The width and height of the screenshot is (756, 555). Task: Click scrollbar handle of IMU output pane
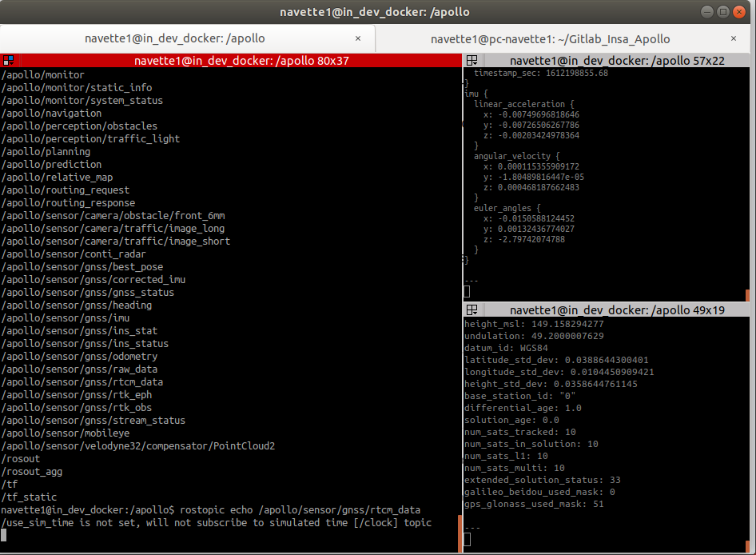tap(748, 295)
